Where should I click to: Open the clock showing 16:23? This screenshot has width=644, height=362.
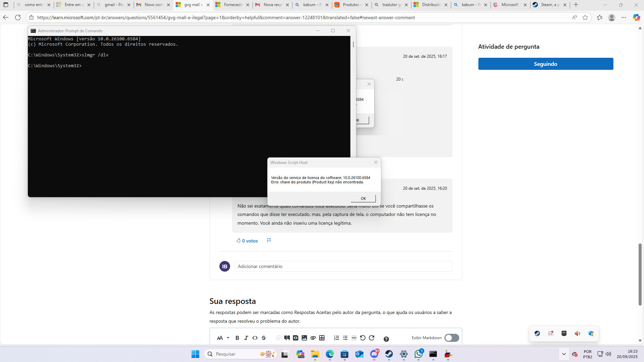click(x=627, y=354)
